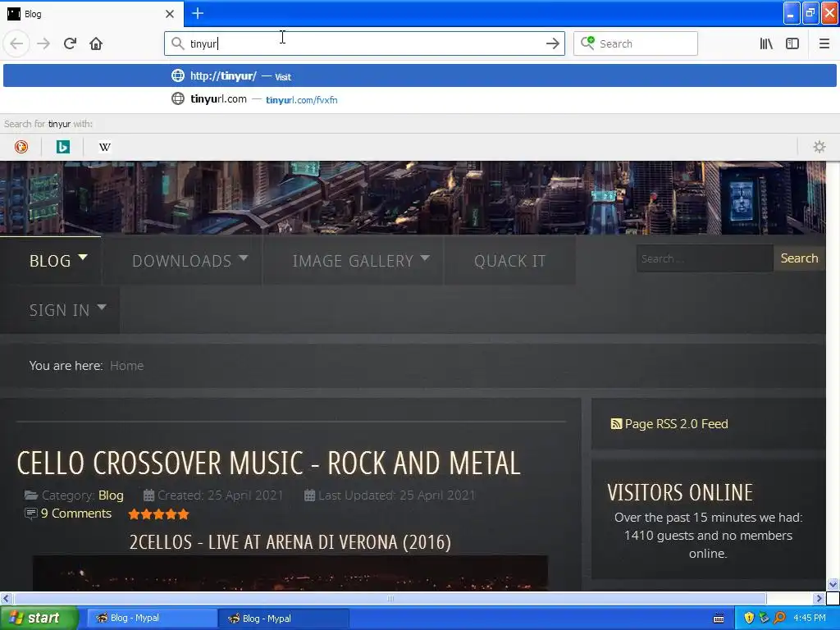Open the QUACK IT menu item
Viewport: 840px width, 630px height.
(x=509, y=261)
